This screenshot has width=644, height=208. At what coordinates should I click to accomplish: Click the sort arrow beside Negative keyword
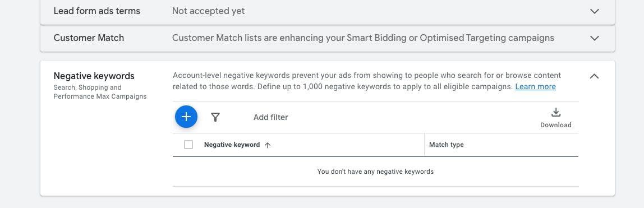[x=268, y=145]
